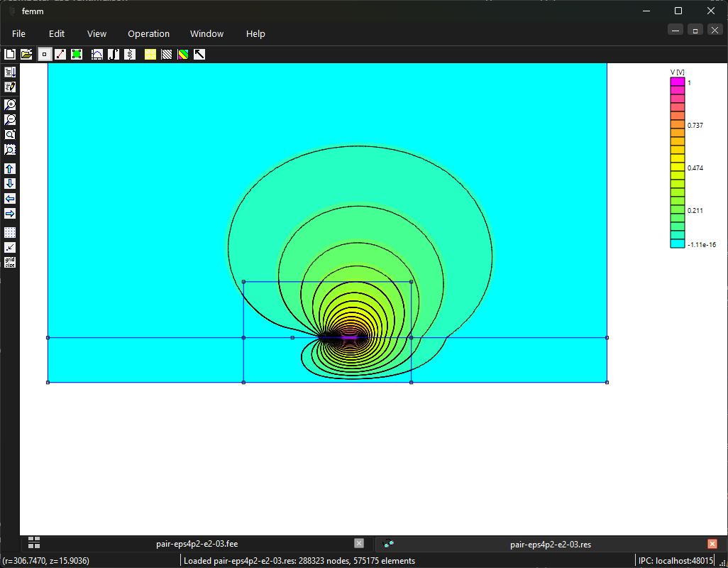Select the red contour line mode tool
This screenshot has width=728, height=568.
click(x=60, y=55)
